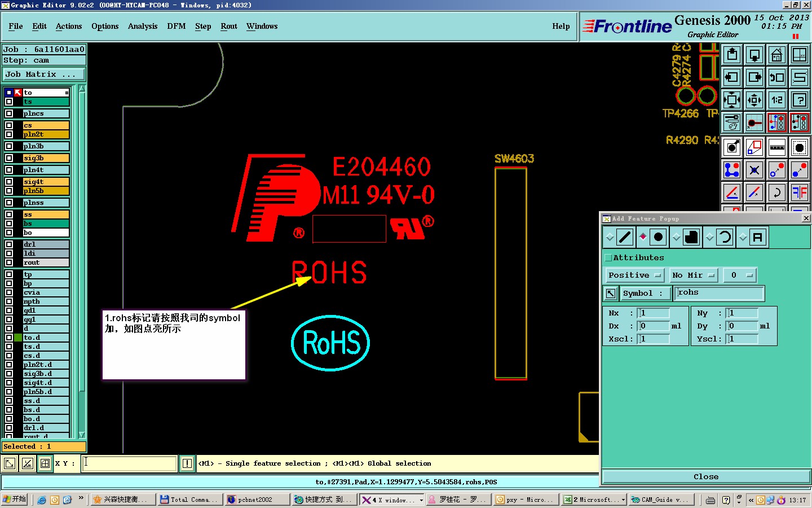The height and width of the screenshot is (508, 812).
Task: Click the pan right arrow icon
Action: (754, 77)
